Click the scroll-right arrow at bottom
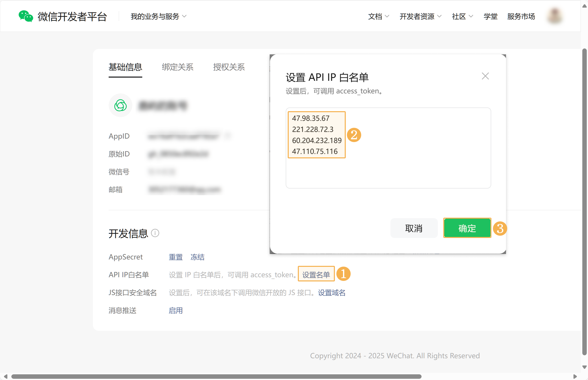The image size is (588, 380). click(x=575, y=377)
